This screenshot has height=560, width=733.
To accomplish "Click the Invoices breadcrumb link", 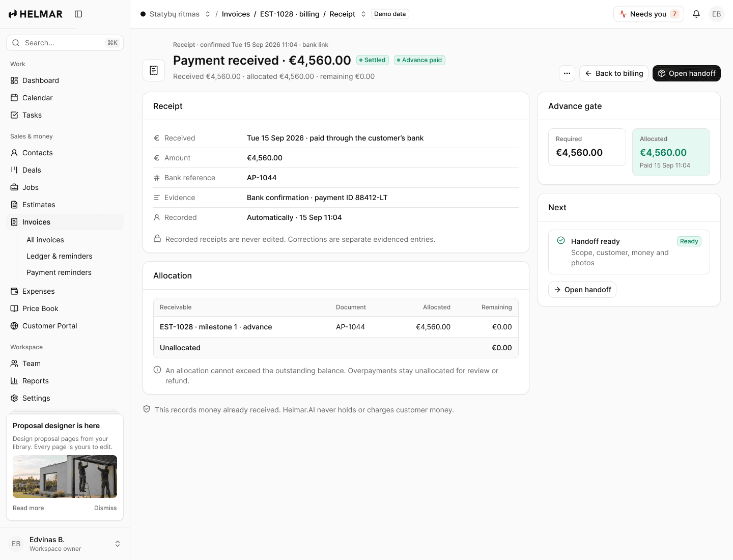I will 236,14.
